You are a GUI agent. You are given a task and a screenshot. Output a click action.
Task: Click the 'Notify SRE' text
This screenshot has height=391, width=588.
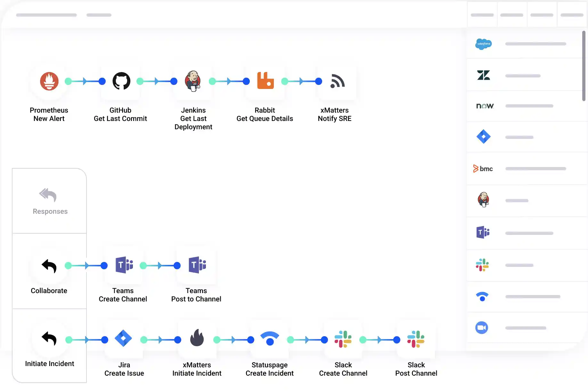[x=335, y=119]
